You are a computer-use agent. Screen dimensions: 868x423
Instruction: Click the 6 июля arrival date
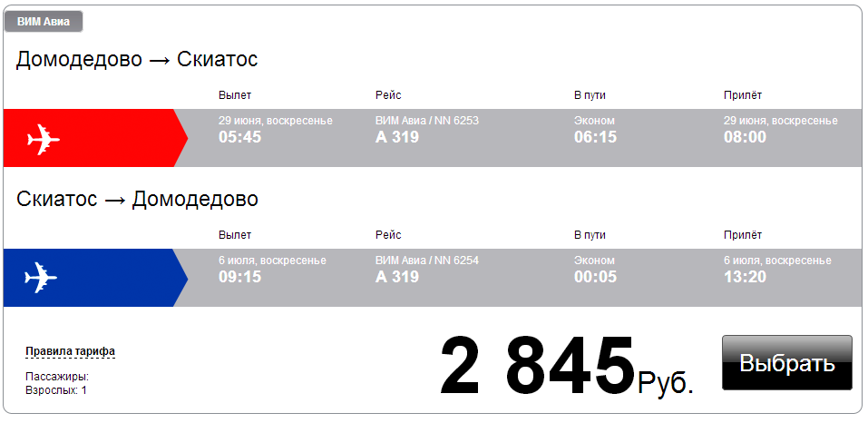coord(776,261)
